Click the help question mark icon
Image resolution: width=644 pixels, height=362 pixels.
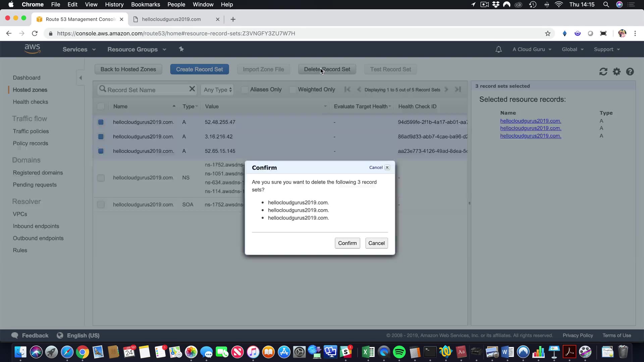point(630,72)
